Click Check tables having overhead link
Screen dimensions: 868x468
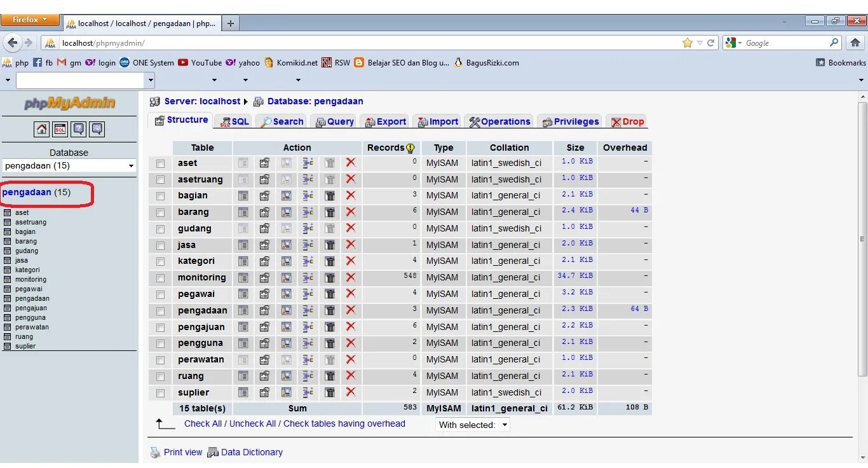point(344,423)
